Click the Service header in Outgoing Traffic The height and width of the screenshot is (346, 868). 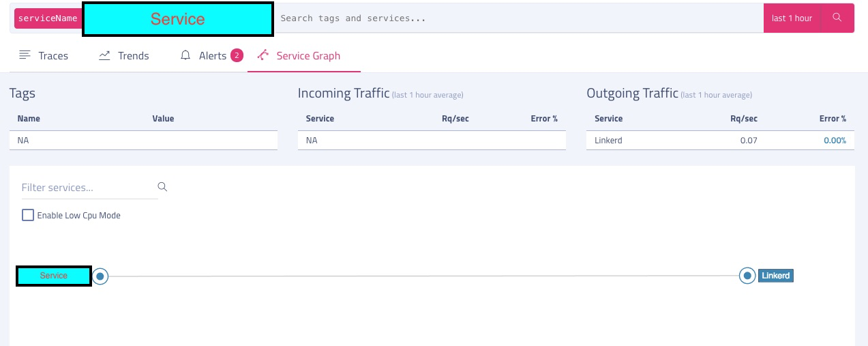tap(609, 119)
